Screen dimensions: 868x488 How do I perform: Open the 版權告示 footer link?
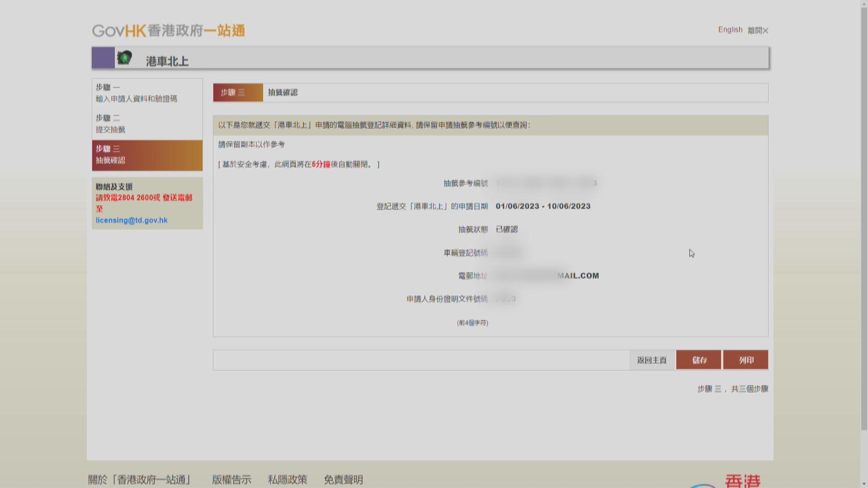click(x=231, y=479)
